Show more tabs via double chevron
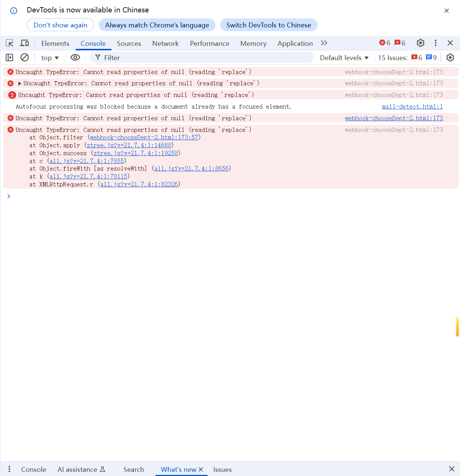The height and width of the screenshot is (476, 460). (x=324, y=43)
